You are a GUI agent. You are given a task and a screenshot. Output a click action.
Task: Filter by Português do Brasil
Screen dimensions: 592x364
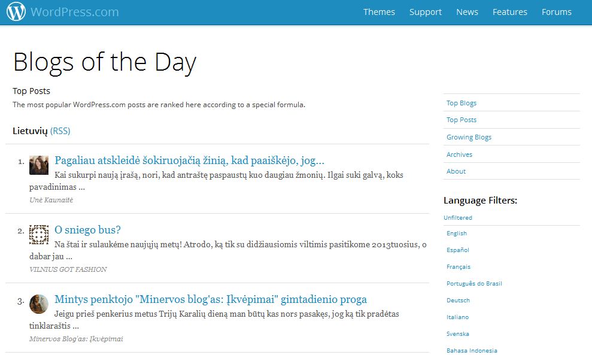click(x=473, y=283)
